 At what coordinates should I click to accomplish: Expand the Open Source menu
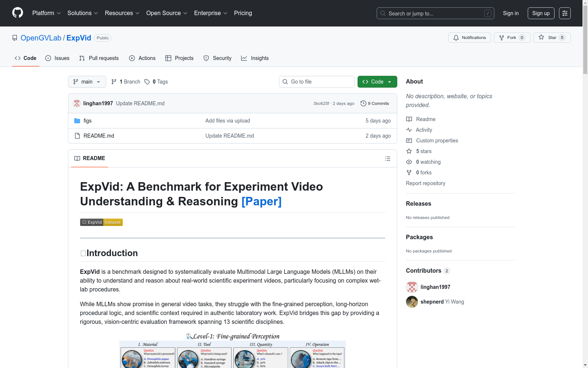(167, 13)
